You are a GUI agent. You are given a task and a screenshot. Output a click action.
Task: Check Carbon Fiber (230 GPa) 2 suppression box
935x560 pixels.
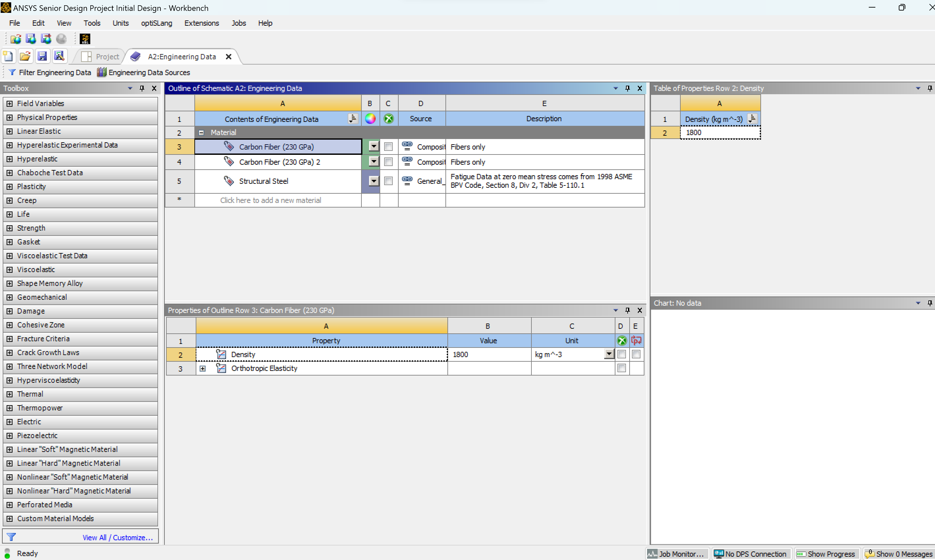click(x=388, y=162)
